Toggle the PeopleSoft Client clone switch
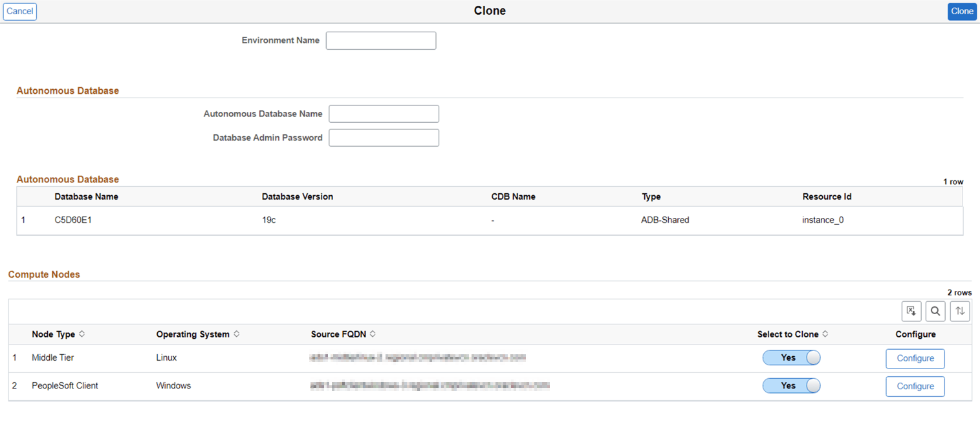 tap(791, 385)
